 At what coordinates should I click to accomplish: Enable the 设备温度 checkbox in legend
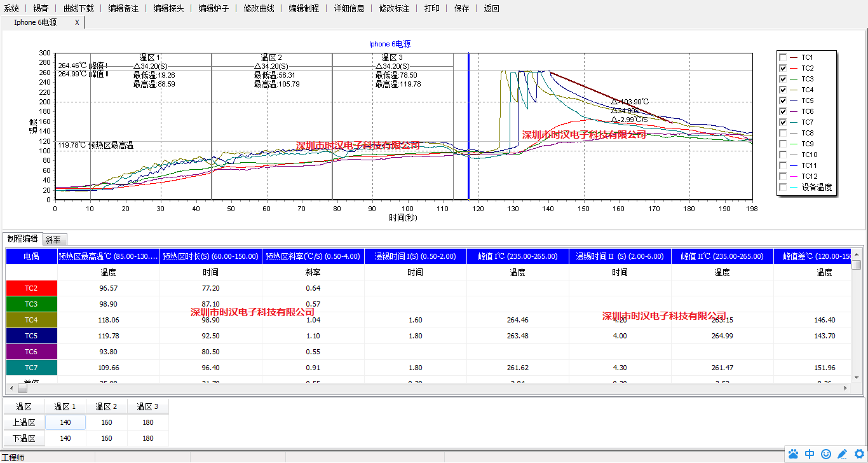click(x=783, y=187)
